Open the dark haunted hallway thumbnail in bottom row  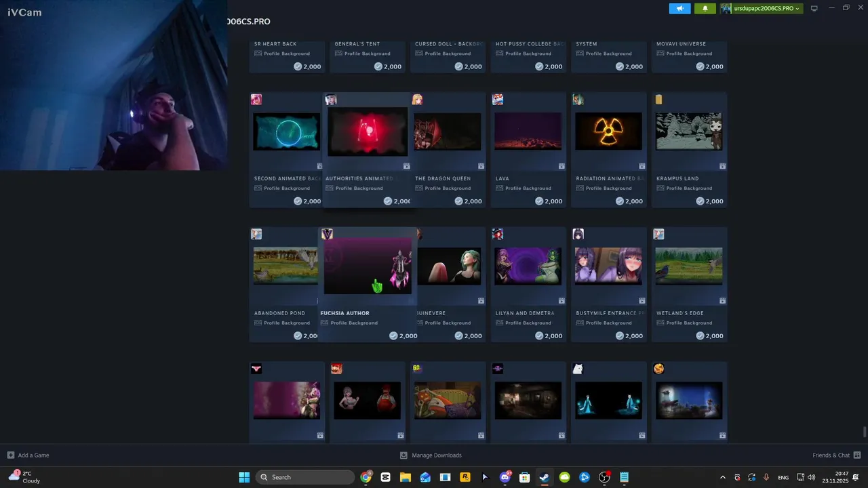coord(528,400)
